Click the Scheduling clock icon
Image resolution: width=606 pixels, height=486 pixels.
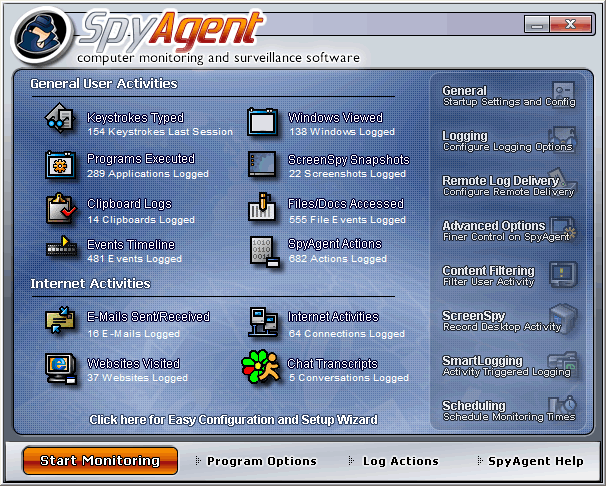coord(563,407)
